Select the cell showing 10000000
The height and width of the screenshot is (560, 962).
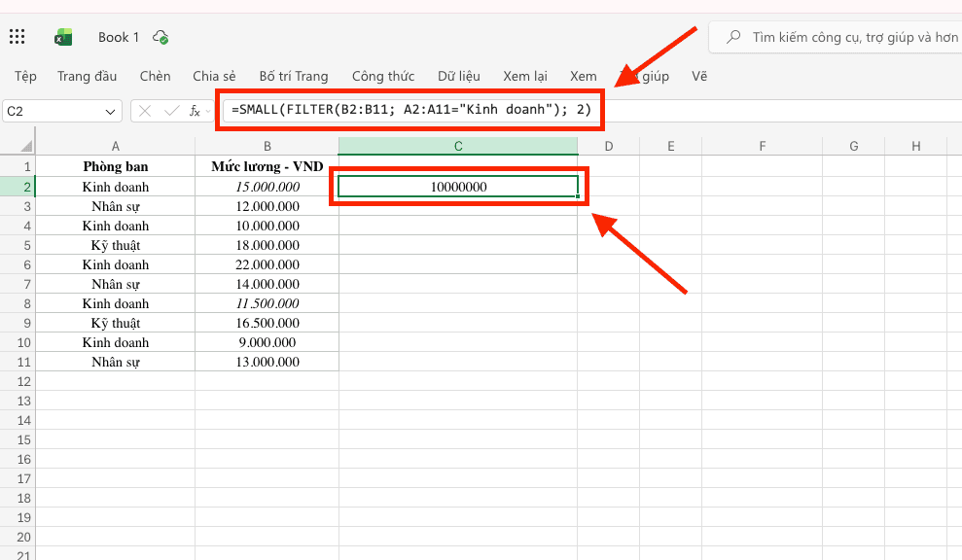click(x=458, y=187)
